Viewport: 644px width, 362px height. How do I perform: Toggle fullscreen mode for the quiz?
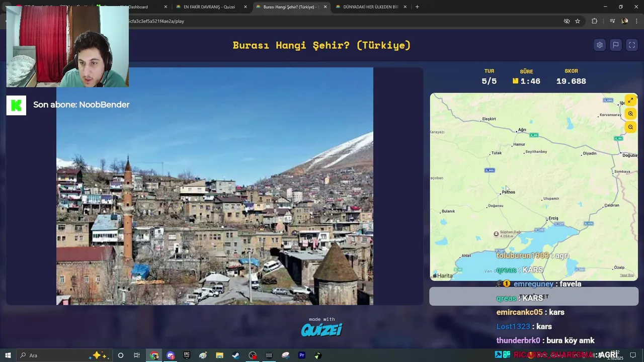(x=632, y=45)
